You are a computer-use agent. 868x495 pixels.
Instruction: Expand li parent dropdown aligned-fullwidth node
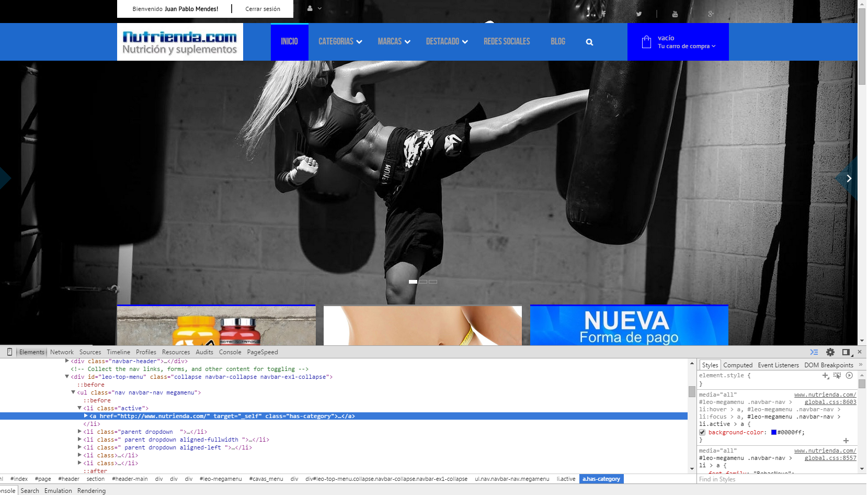(79, 440)
